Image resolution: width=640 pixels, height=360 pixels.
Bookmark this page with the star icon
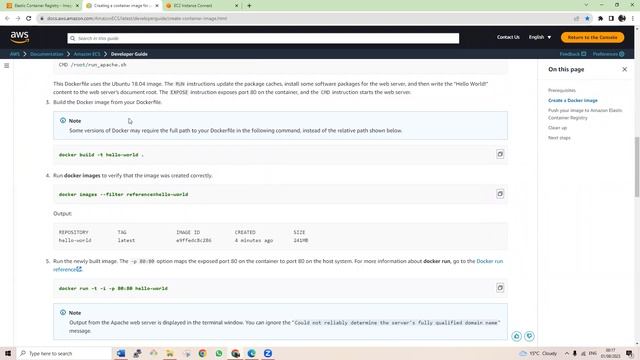coord(587,18)
